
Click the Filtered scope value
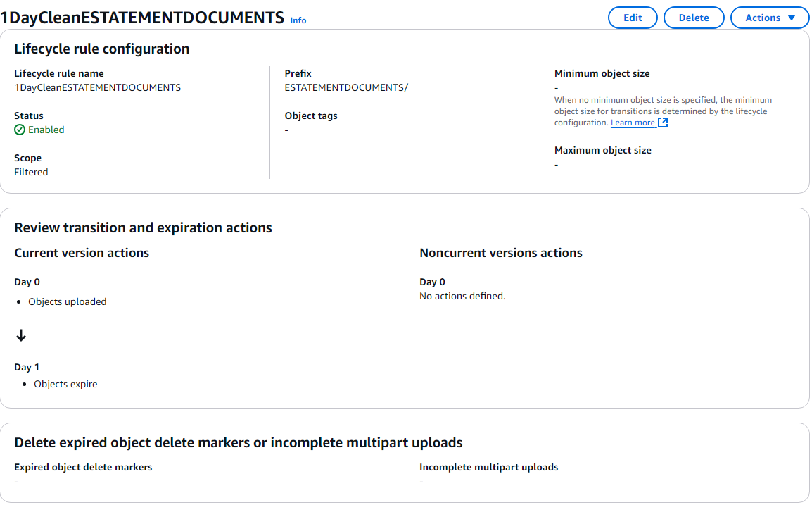tap(31, 172)
